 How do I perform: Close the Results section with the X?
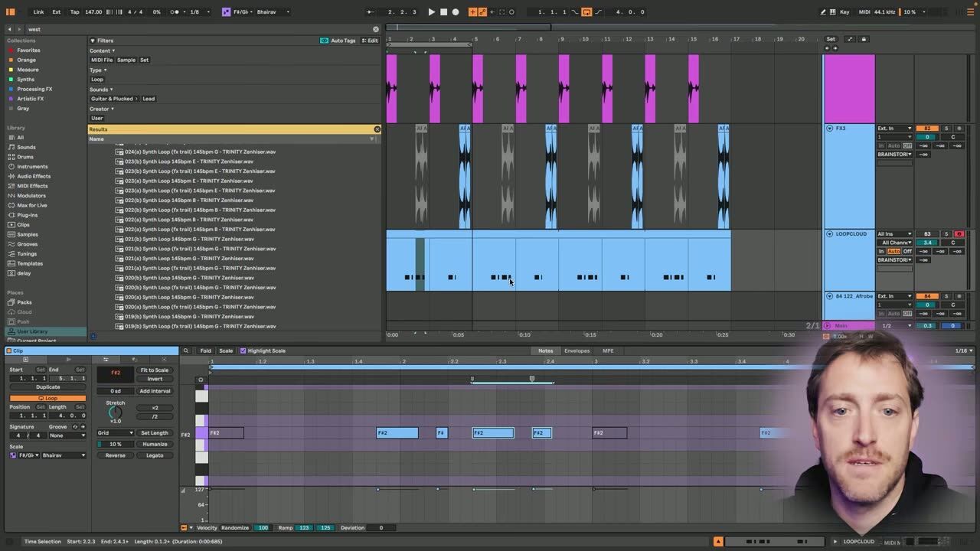377,129
